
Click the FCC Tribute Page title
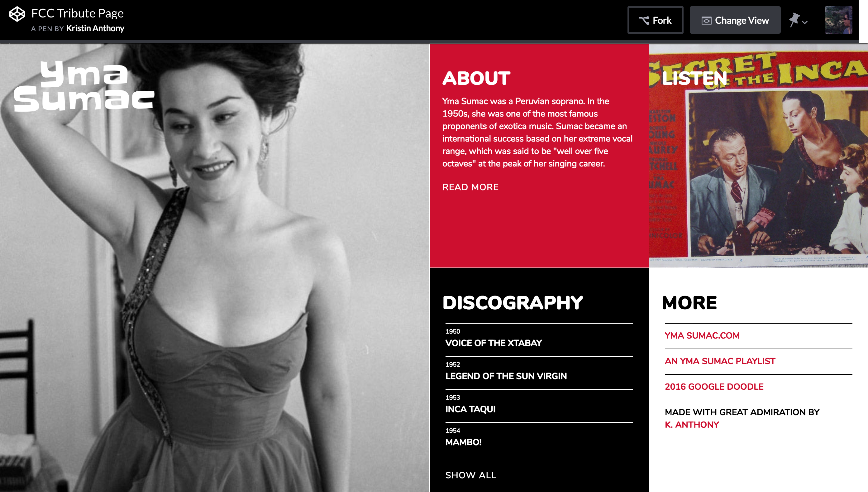(77, 13)
